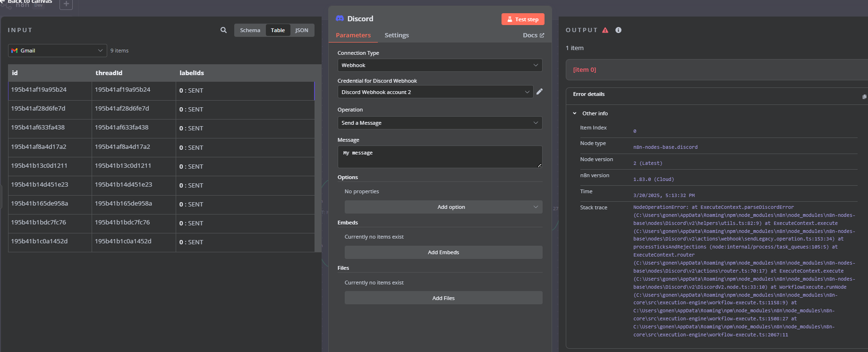Open the Docs external link
868x352 pixels.
tap(533, 35)
